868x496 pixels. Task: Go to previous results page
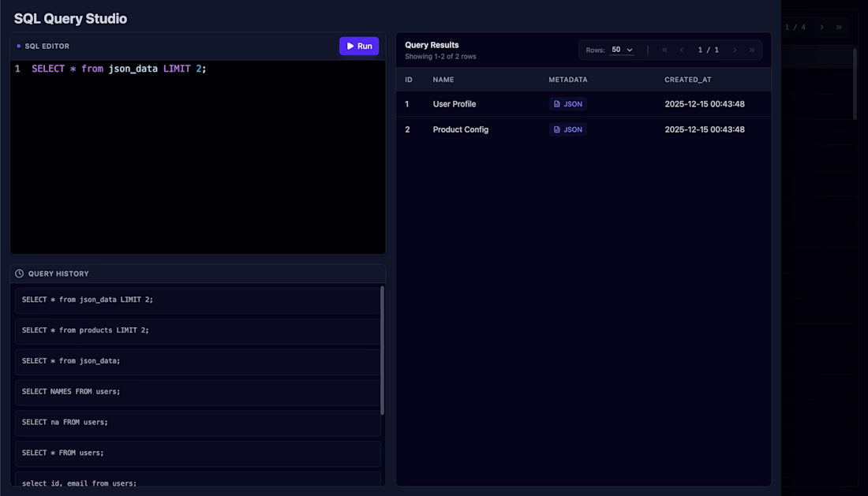[682, 50]
